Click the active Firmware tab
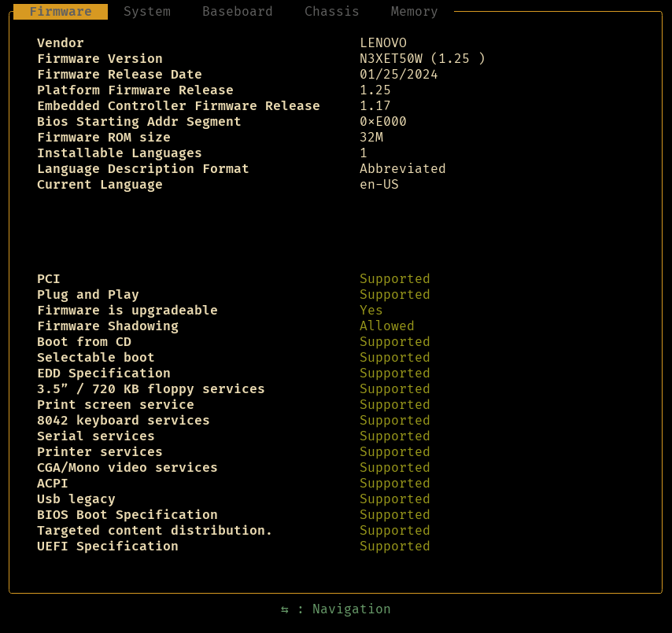This screenshot has width=672, height=633. (61, 12)
